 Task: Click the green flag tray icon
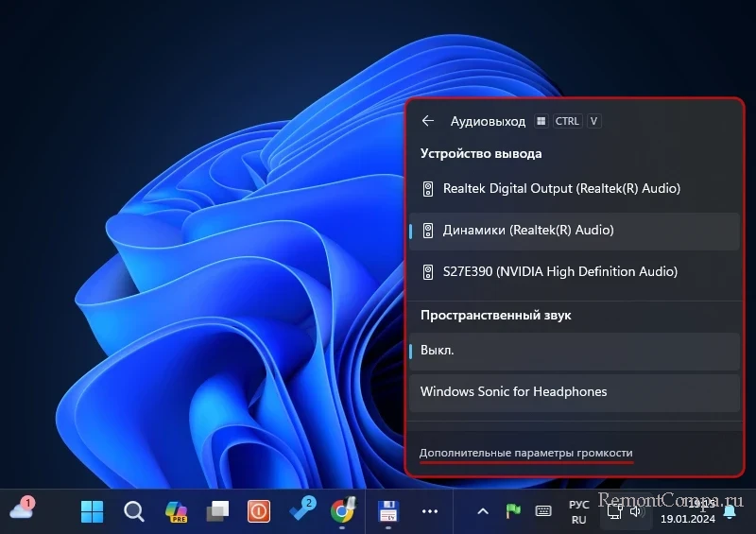tap(513, 510)
